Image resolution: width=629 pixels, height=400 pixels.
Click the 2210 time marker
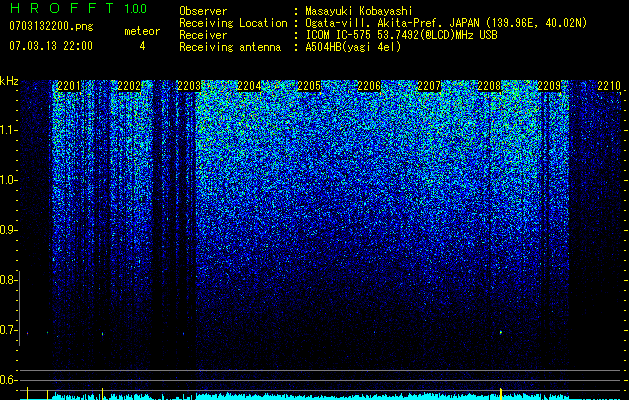pos(609,86)
